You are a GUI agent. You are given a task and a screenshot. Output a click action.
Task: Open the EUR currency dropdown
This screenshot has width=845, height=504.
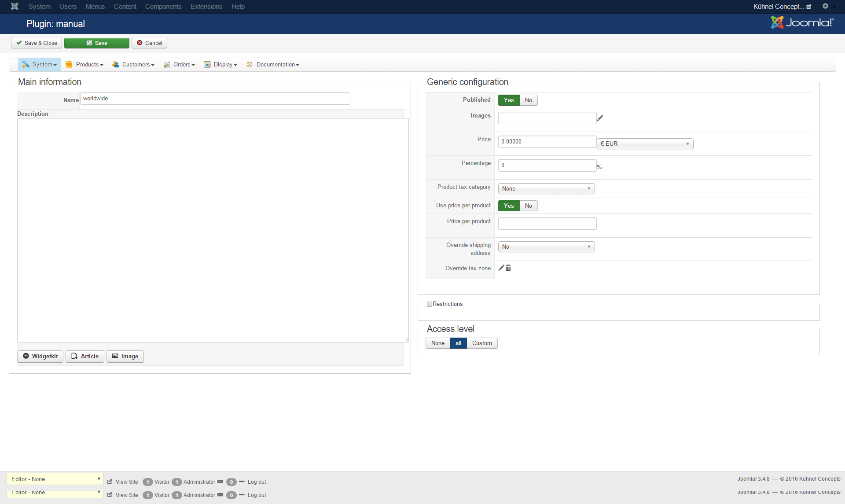click(645, 144)
